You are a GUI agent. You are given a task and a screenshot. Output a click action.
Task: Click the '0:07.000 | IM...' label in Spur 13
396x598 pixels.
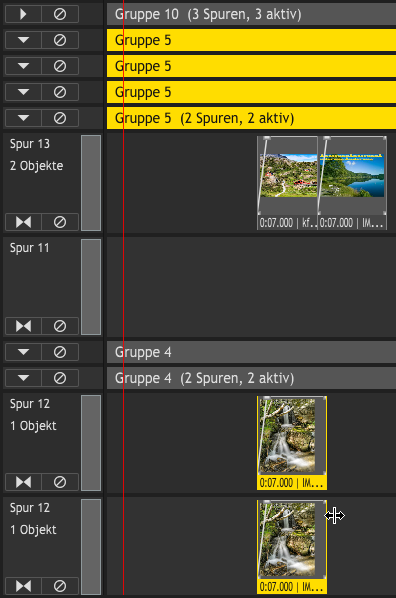351,223
